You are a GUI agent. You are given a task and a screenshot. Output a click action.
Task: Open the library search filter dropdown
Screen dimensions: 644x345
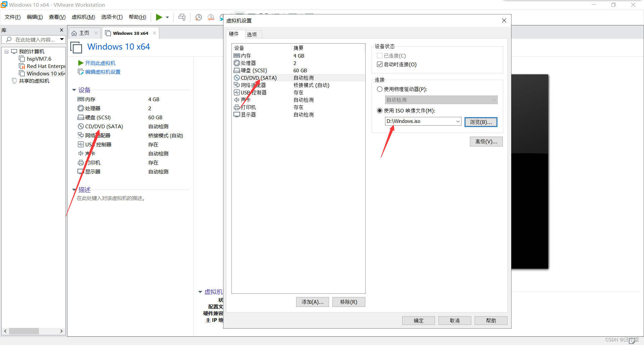pos(62,39)
